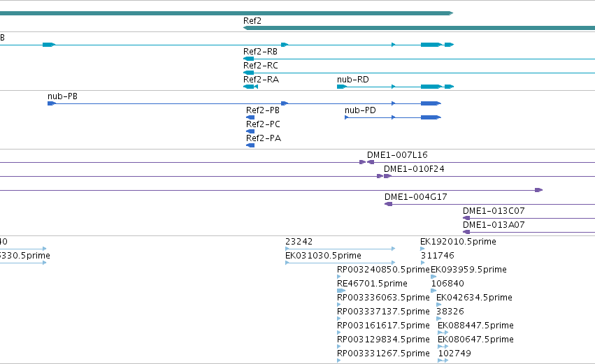Click the EK031030.5prime EST label
Screen dimensions: 595x364
pyautogui.click(x=323, y=256)
